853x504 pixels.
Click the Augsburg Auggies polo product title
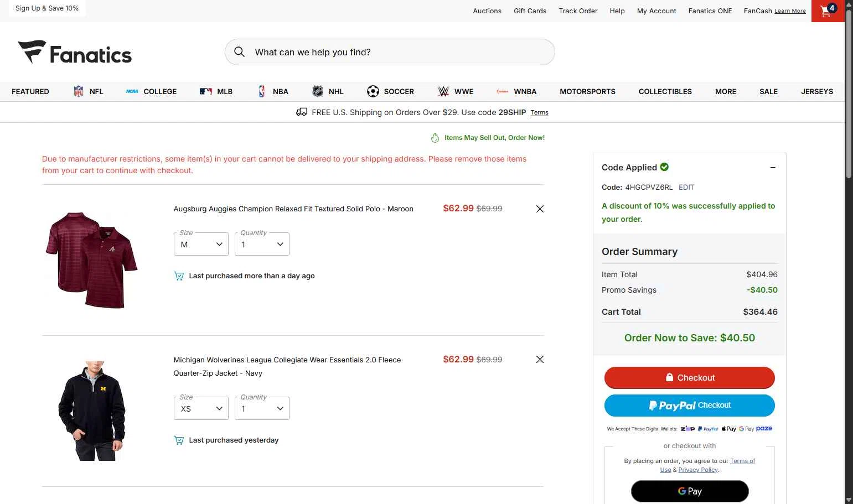[293, 209]
